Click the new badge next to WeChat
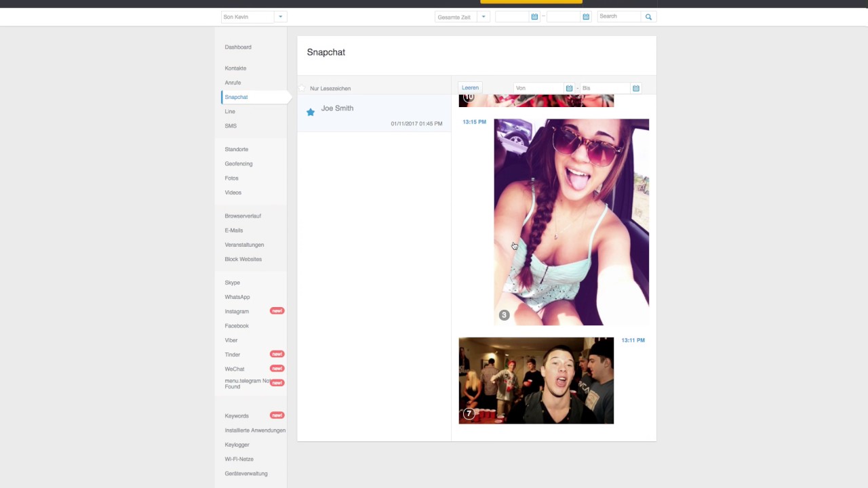Viewport: 868px width, 488px height. [277, 369]
